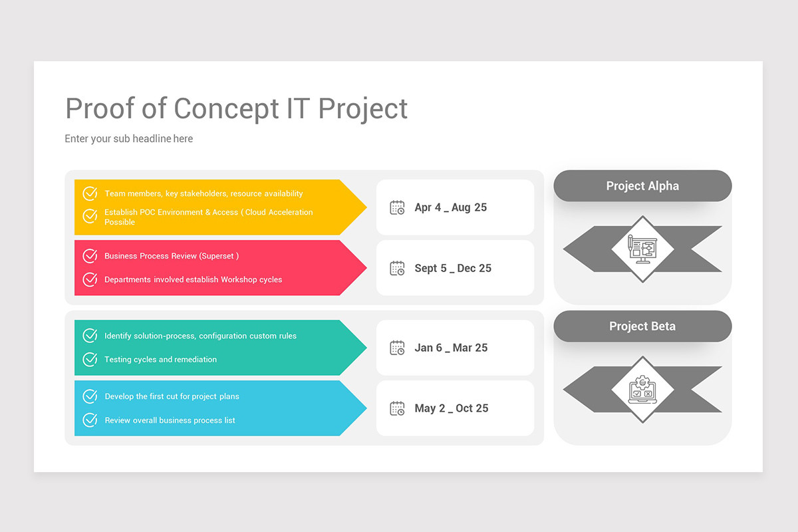Click the blueprint monitor icon under Project Alpha
The height and width of the screenshot is (532, 798).
pyautogui.click(x=642, y=249)
